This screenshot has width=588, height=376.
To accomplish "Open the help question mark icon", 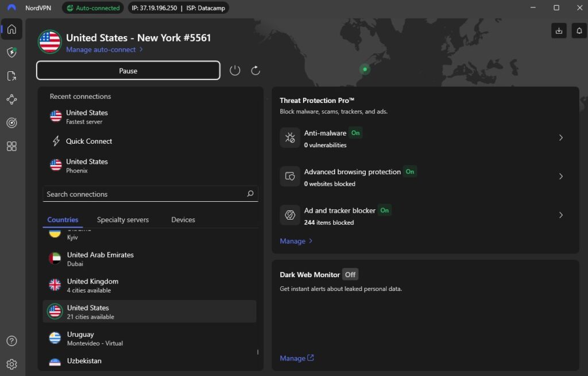I will click(11, 341).
